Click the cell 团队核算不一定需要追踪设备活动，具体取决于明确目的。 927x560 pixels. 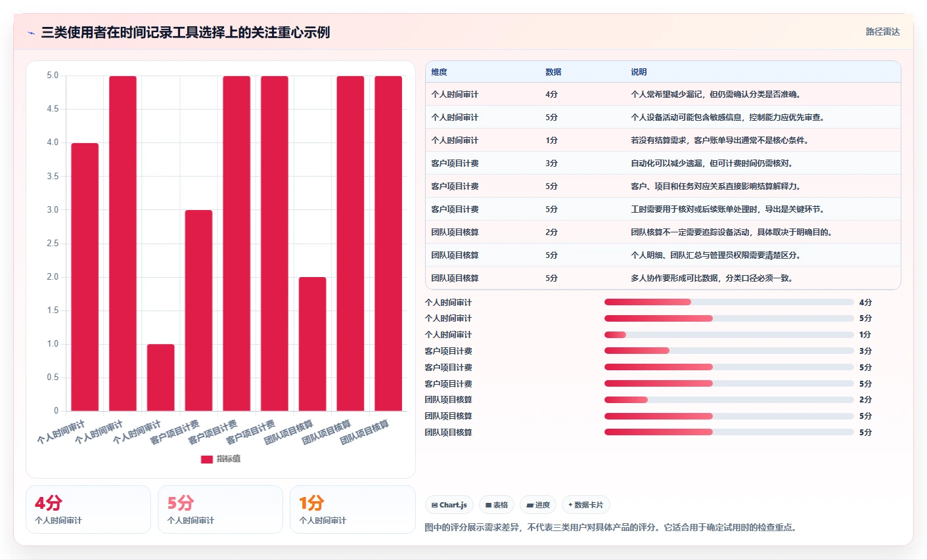pyautogui.click(x=731, y=232)
